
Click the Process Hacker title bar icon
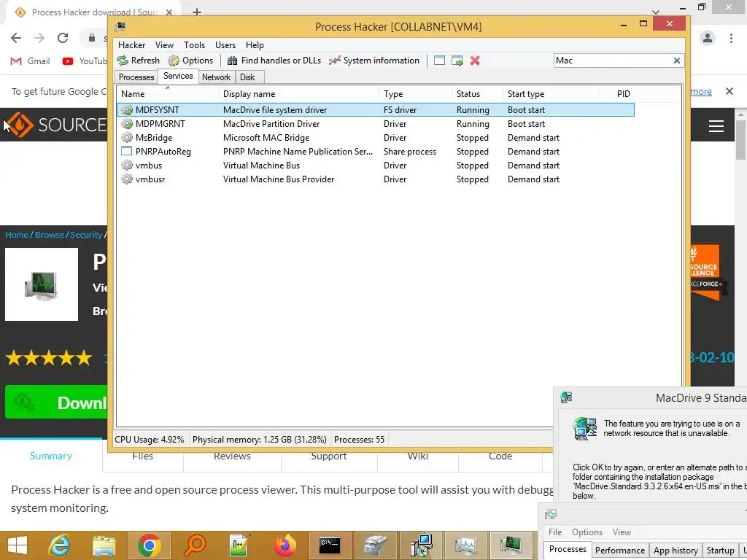point(121,26)
